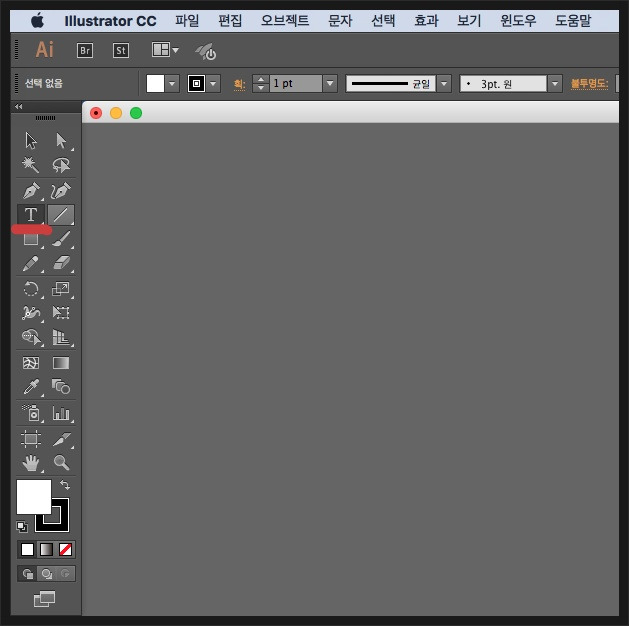Image resolution: width=629 pixels, height=626 pixels.
Task: Click the stroke weight stepper arrows
Action: pyautogui.click(x=261, y=83)
